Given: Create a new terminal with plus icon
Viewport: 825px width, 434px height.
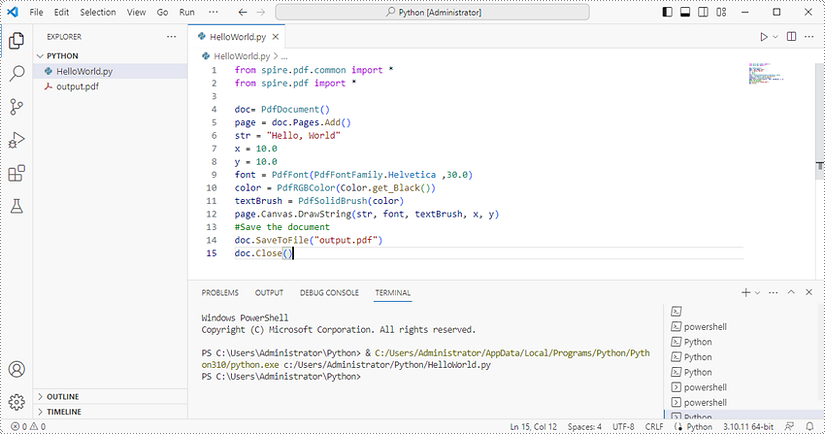Looking at the screenshot, I should click(746, 292).
